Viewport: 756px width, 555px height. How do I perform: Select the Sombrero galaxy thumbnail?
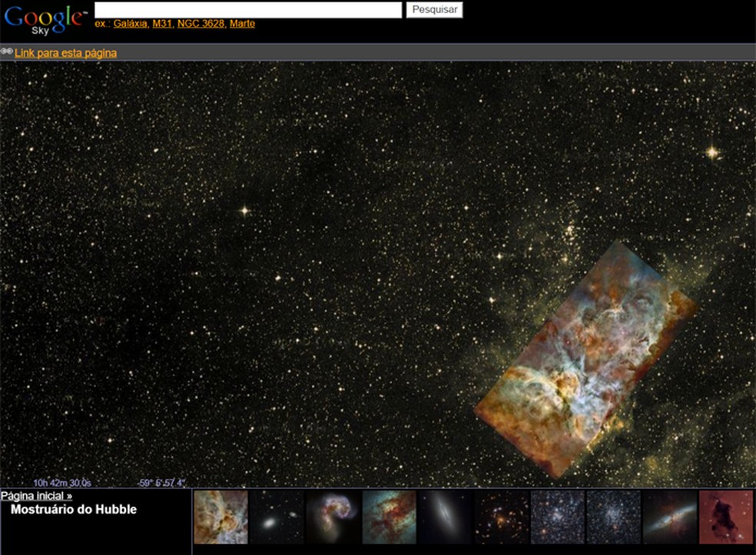click(446, 517)
